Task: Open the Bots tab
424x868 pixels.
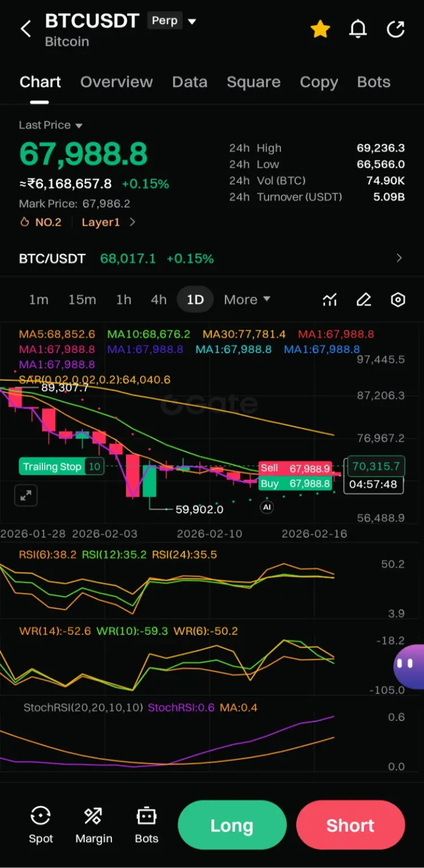Action: pyautogui.click(x=374, y=82)
